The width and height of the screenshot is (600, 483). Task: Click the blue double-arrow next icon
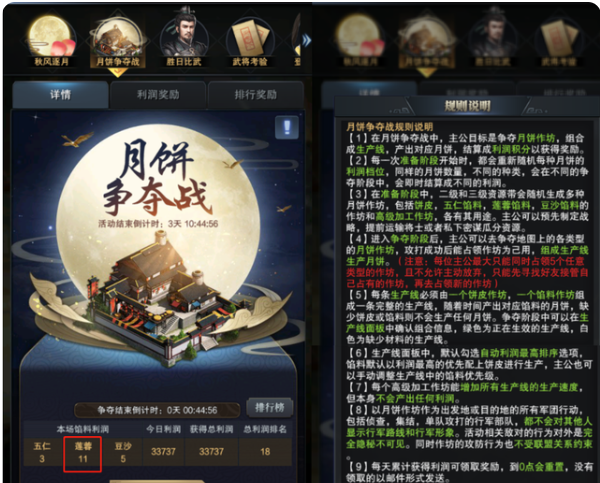(x=306, y=40)
